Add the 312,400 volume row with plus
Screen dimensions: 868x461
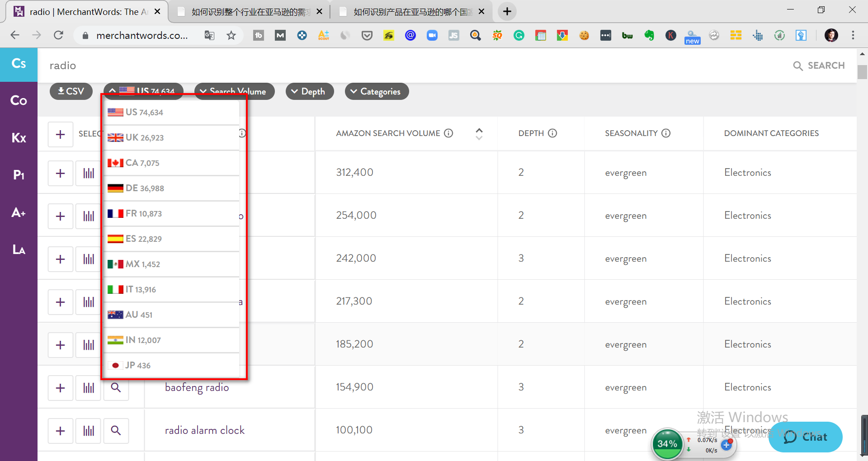61,173
